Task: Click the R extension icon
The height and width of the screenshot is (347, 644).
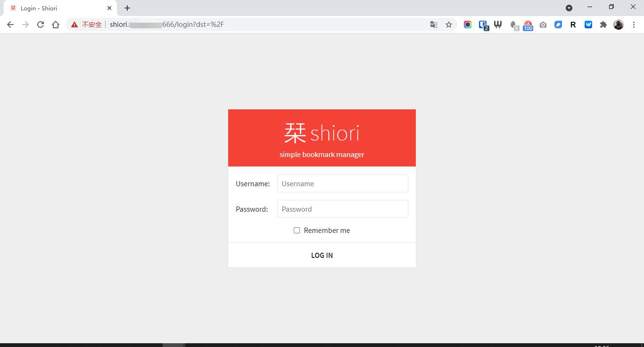Action: click(573, 24)
